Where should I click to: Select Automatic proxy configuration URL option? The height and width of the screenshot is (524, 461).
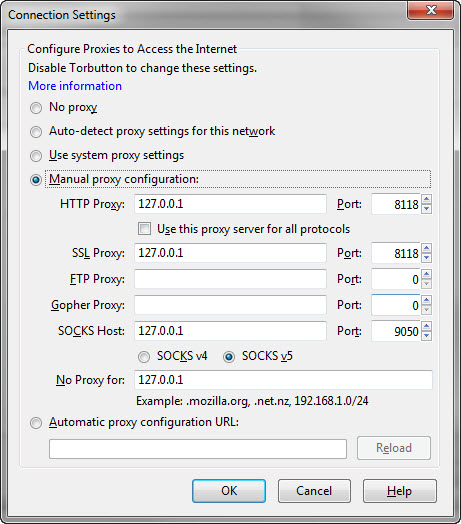36,423
